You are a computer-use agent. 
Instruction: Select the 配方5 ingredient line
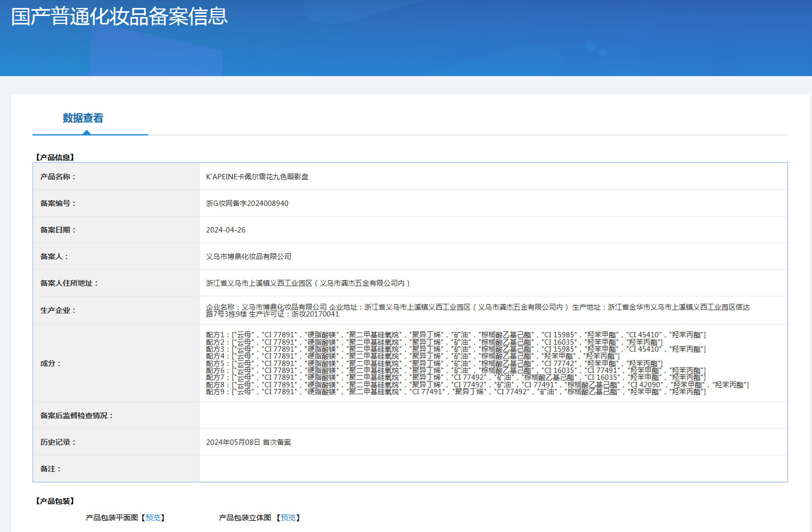[x=434, y=363]
